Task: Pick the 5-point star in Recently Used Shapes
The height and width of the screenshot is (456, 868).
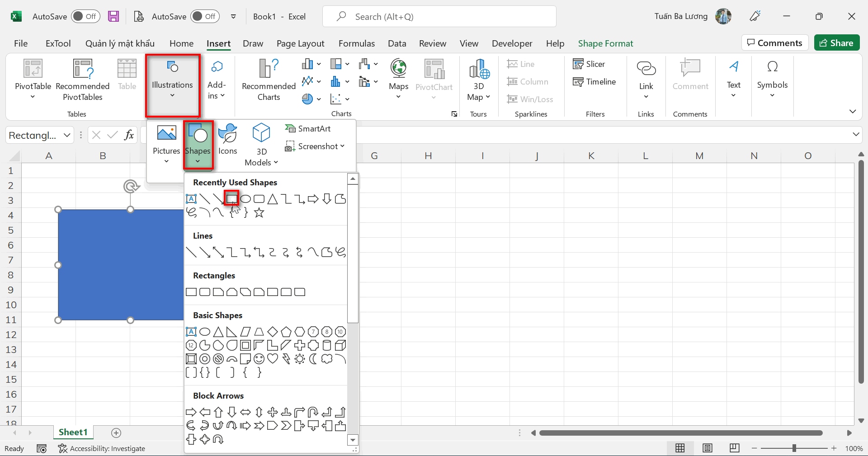Action: click(259, 212)
